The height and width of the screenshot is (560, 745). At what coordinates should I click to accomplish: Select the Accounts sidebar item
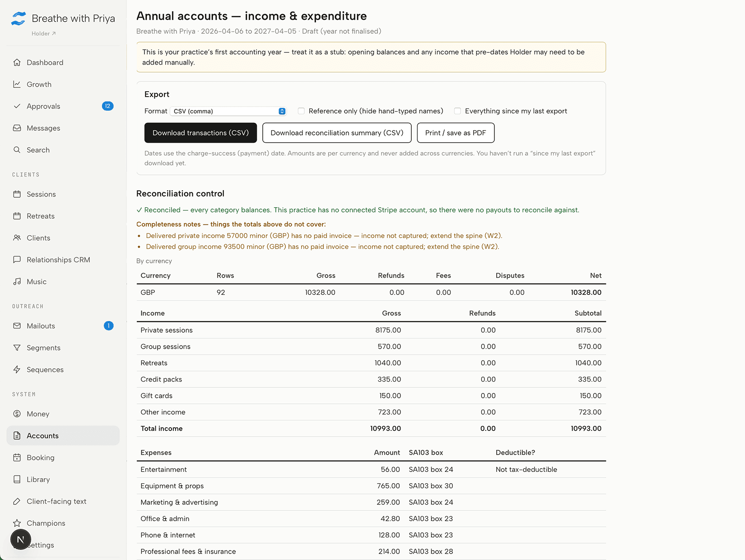pos(63,436)
